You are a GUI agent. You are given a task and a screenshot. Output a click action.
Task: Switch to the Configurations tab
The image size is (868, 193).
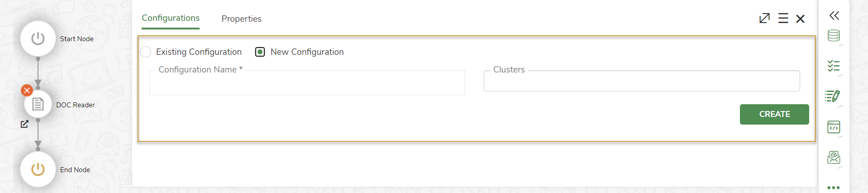(171, 18)
